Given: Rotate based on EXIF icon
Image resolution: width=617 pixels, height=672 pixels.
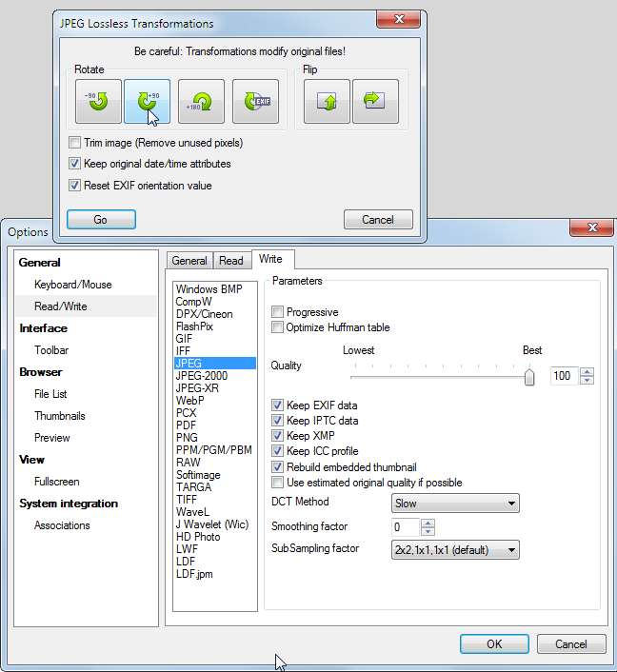Looking at the screenshot, I should 255,101.
